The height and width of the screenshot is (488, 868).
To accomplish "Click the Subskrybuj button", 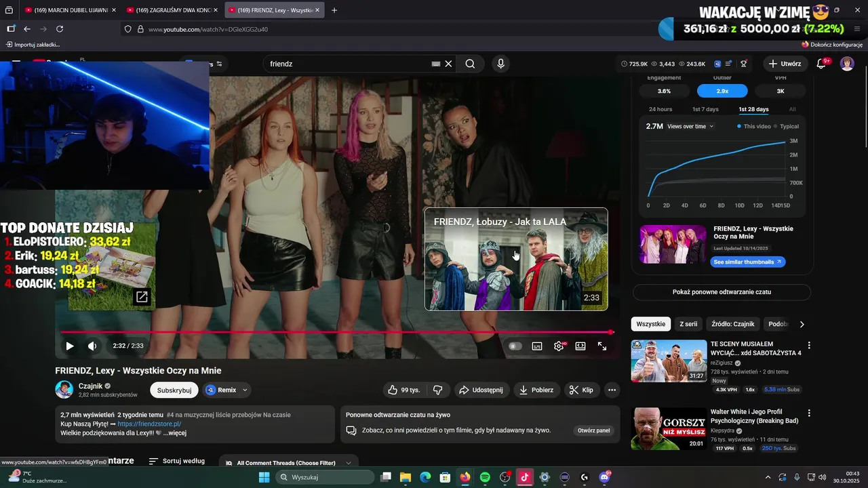I will 174,390.
